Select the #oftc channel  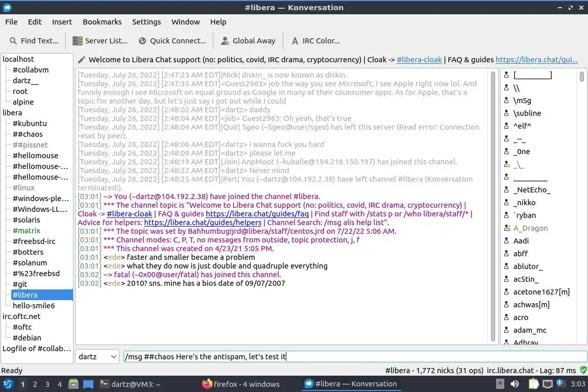point(22,327)
